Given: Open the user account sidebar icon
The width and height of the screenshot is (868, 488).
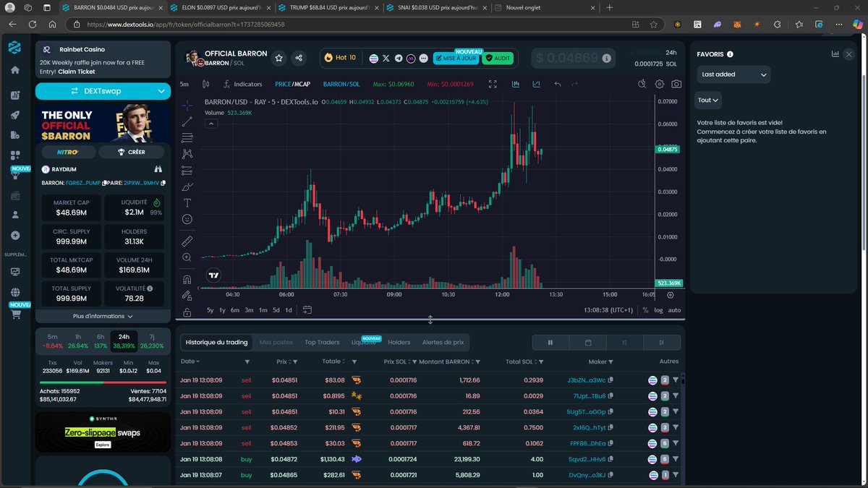Looking at the screenshot, I should (x=14, y=215).
